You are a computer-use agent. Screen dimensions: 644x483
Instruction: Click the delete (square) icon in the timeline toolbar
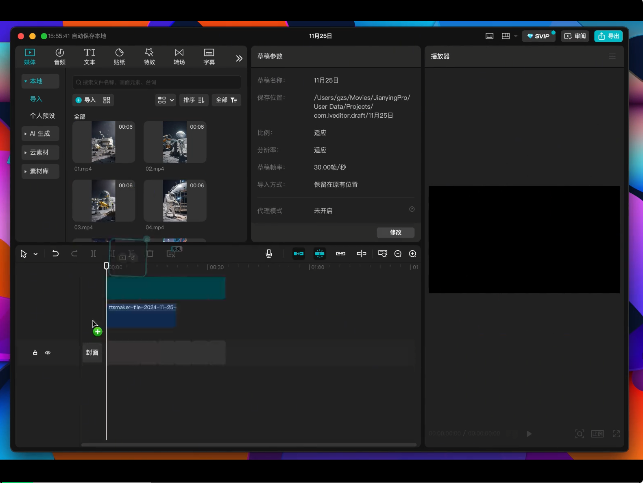(150, 254)
